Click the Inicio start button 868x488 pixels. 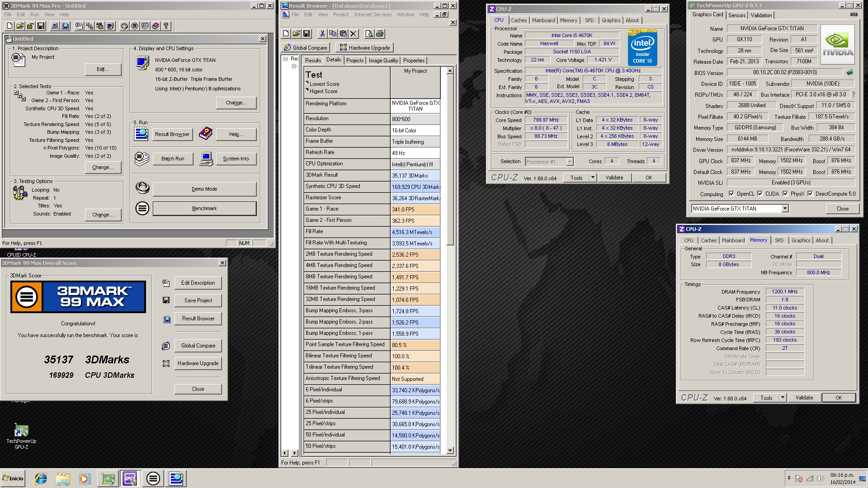[x=13, y=479]
